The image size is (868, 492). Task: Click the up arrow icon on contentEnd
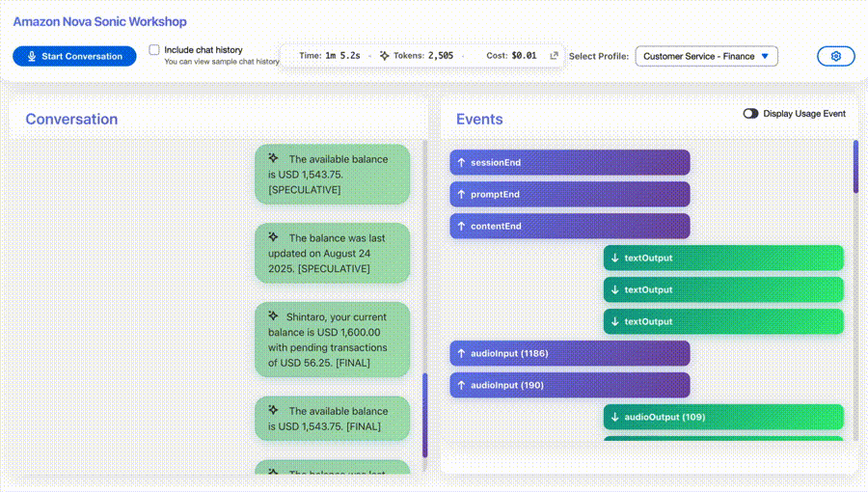tap(461, 226)
